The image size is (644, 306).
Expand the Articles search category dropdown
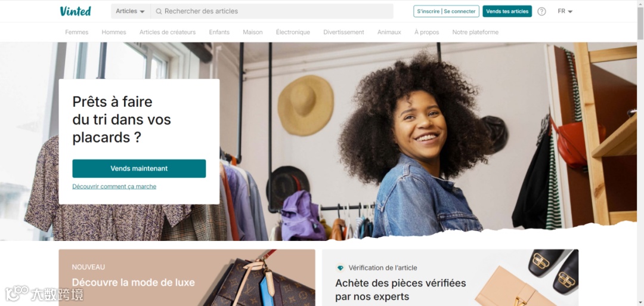[x=131, y=11]
